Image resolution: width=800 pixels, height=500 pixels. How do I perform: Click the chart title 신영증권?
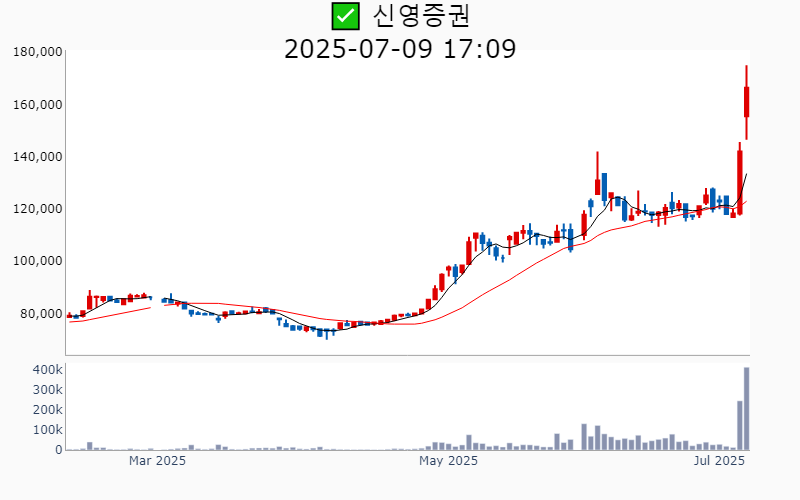click(x=420, y=16)
